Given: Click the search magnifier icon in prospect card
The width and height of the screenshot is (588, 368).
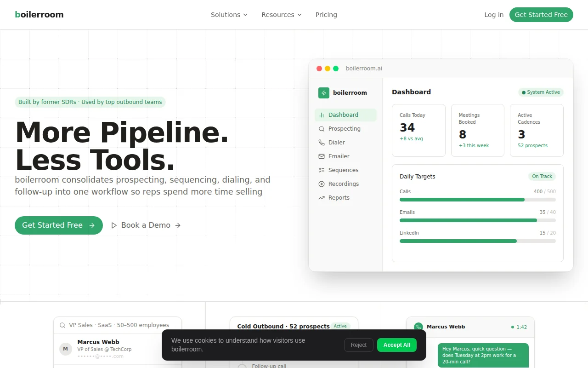Looking at the screenshot, I should click(62, 325).
